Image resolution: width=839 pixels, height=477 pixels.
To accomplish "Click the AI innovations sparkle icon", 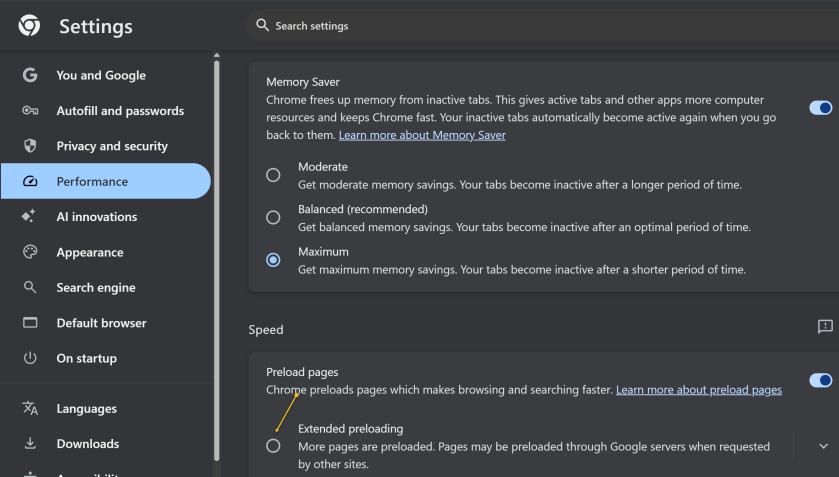I will (30, 217).
